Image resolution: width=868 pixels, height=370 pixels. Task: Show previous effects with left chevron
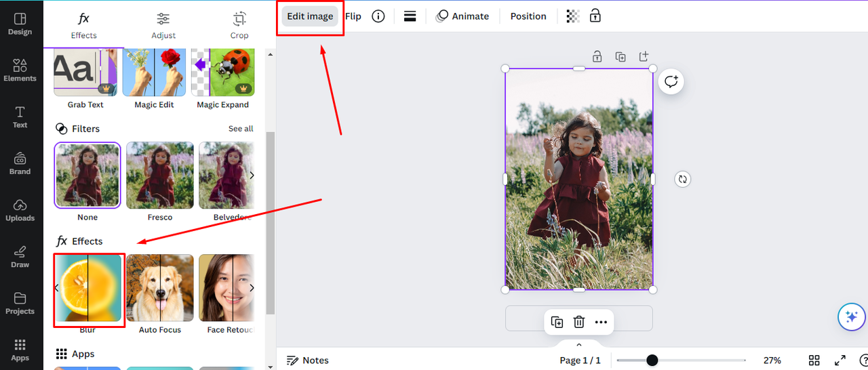click(x=57, y=288)
